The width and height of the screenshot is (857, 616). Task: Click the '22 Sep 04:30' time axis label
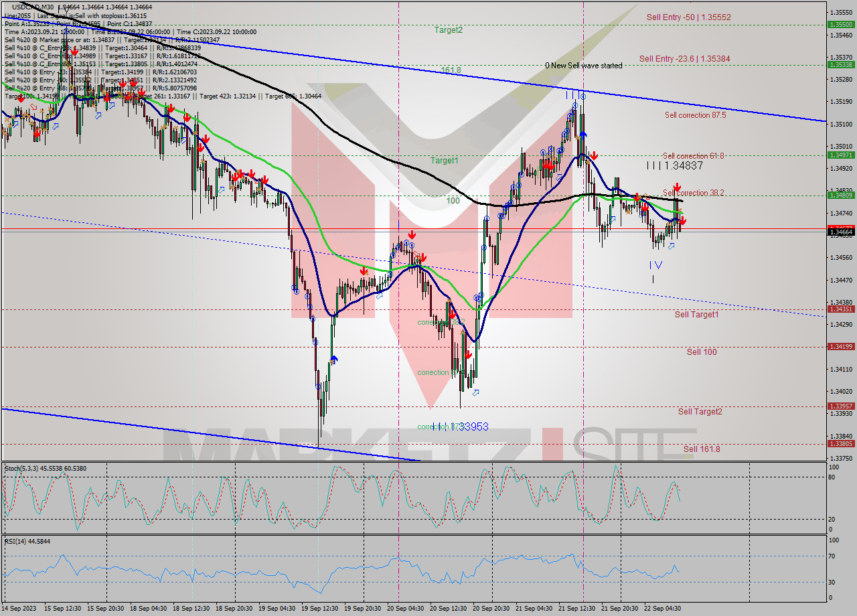point(663,608)
